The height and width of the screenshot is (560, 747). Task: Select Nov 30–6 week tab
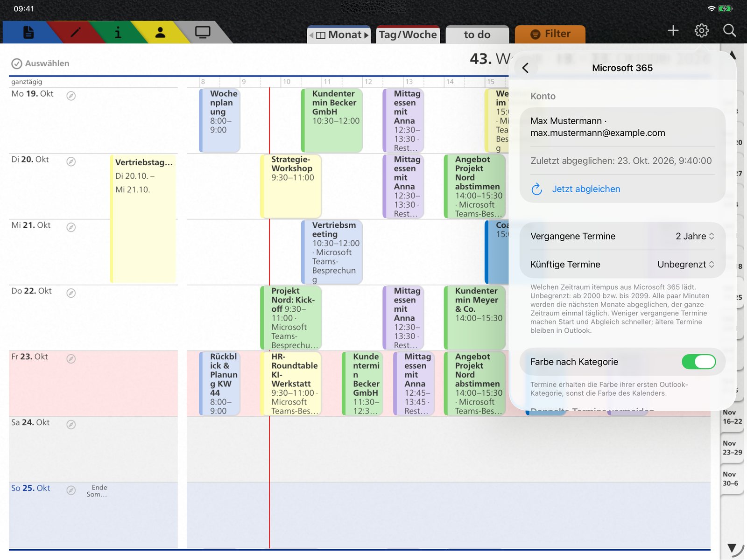[x=731, y=479]
